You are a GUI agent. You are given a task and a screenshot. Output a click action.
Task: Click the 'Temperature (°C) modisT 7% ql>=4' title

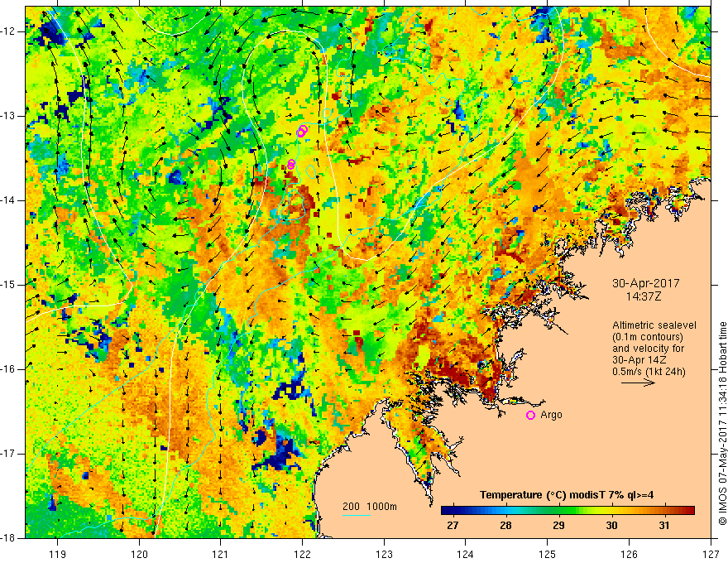coord(567,495)
